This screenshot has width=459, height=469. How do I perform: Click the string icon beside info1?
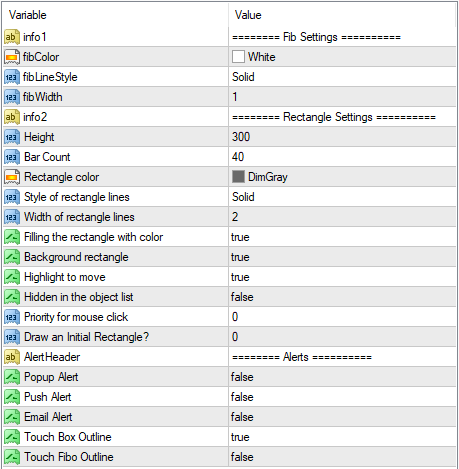(12, 37)
